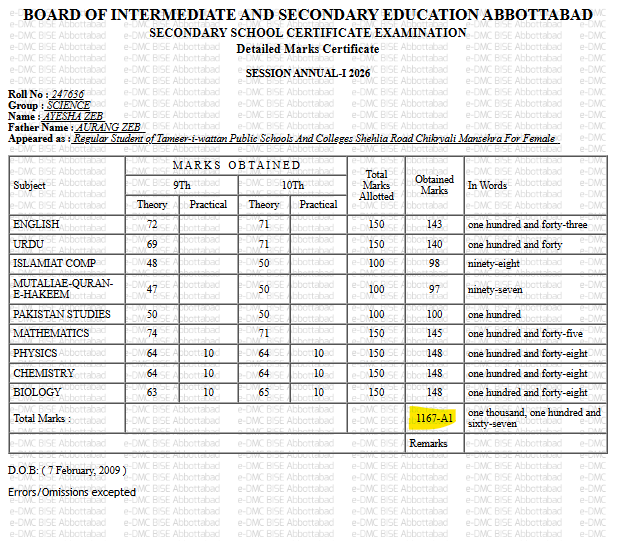Select the student name AYESHA ZEB

click(x=73, y=116)
